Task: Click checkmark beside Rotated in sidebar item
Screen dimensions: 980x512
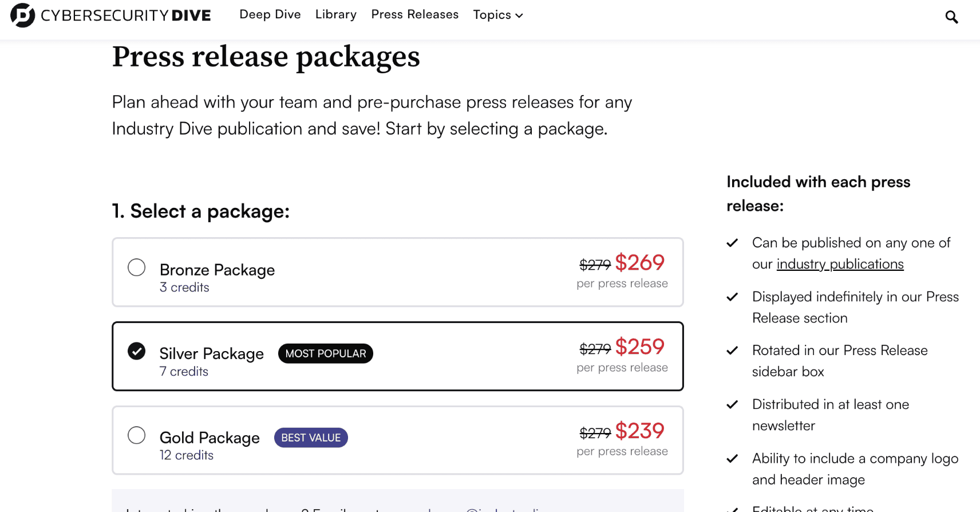Action: click(x=732, y=350)
